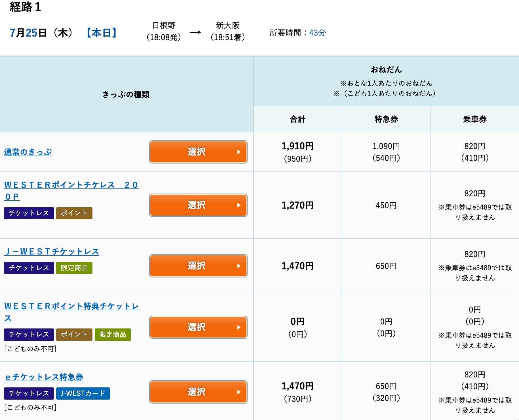Click the きっぷの種類 column header
This screenshot has width=519, height=420.
[126, 94]
